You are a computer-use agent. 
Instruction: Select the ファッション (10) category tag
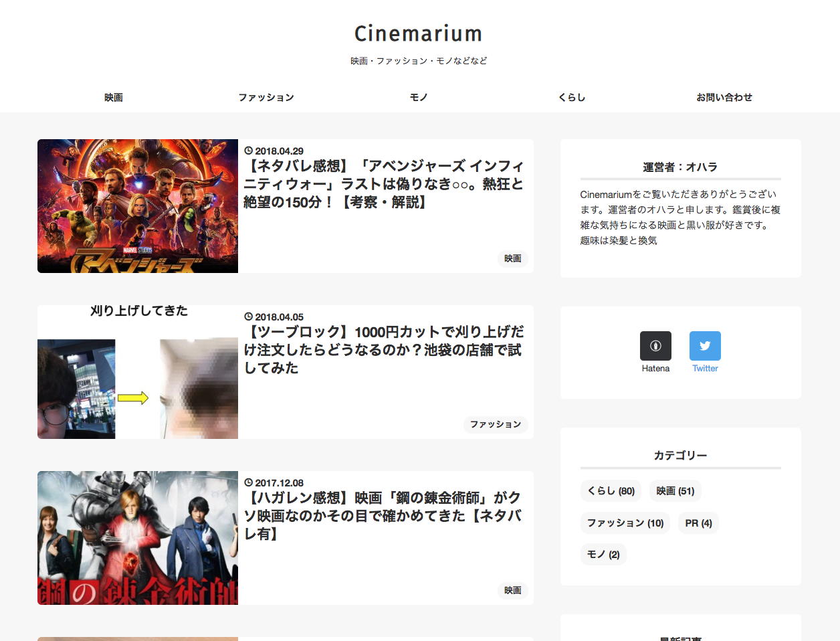625,523
